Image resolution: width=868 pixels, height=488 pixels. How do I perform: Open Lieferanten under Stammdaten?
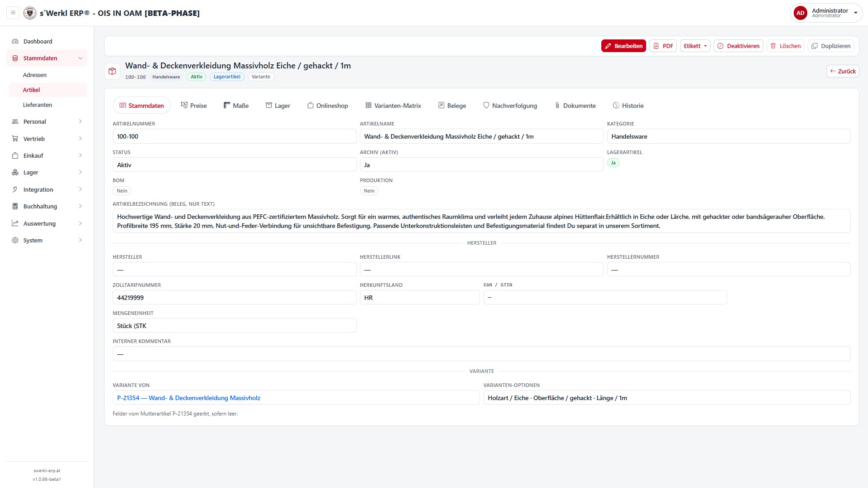pyautogui.click(x=48, y=105)
